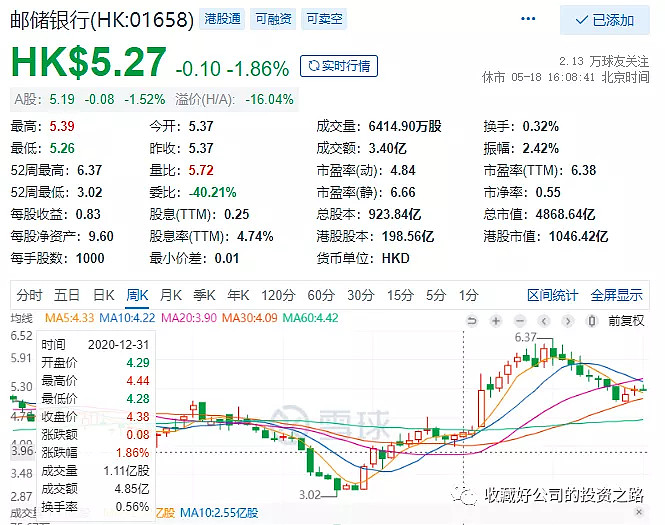Open 区间统计 range statistics
The width and height of the screenshot is (665, 525).
pos(552,295)
